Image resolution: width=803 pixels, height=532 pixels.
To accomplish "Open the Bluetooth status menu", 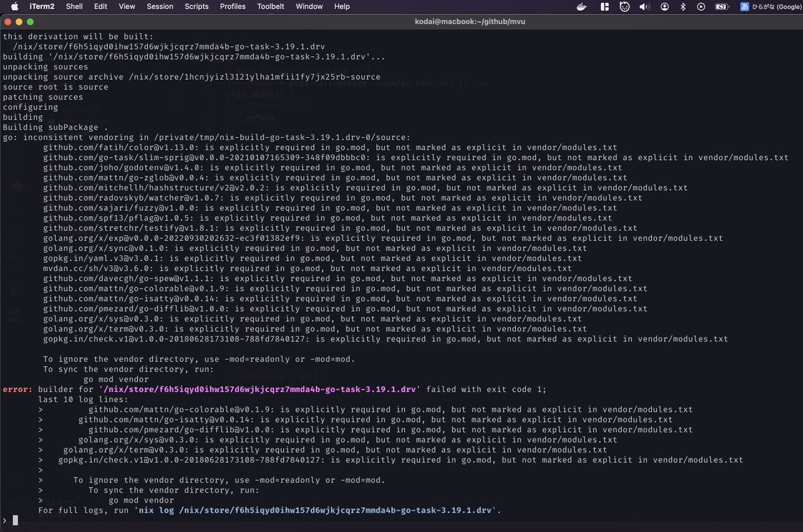I will 683,7.
